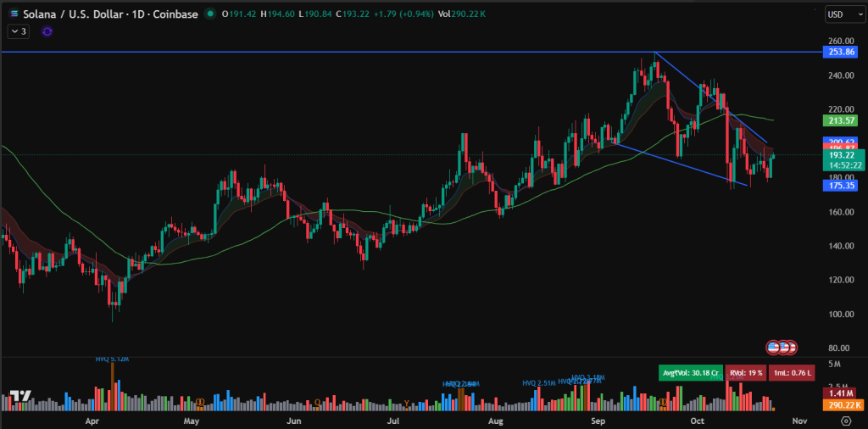
Task: Click the orange Q marker near June
Action: [x=318, y=403]
